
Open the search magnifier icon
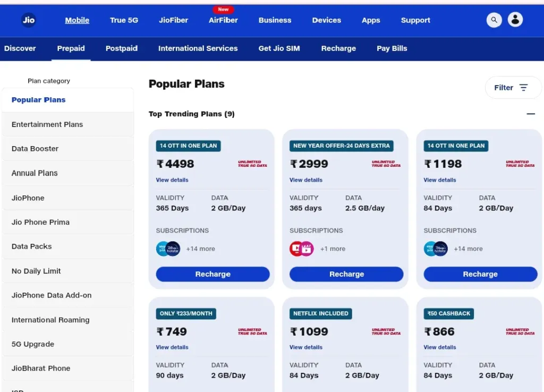coord(494,20)
